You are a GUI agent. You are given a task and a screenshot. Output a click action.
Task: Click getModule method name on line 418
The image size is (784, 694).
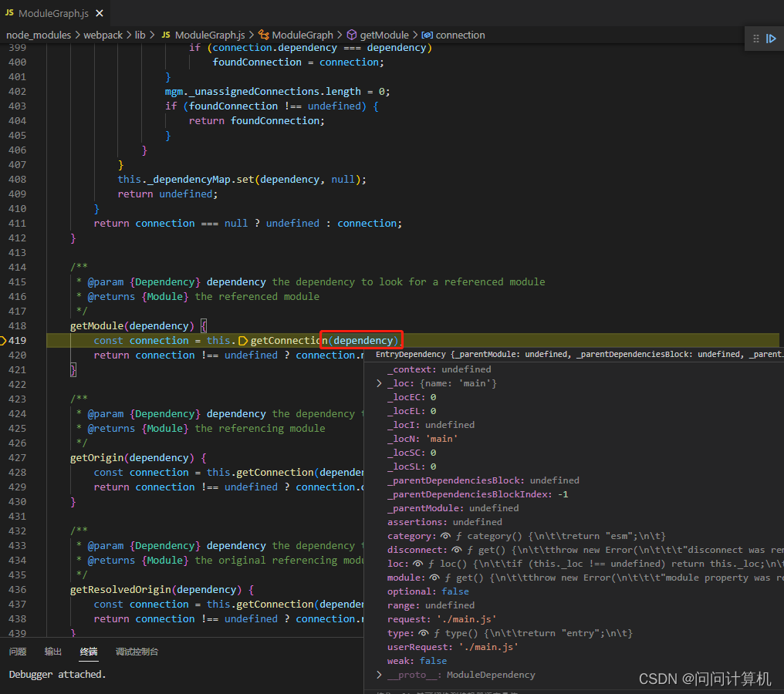[97, 325]
